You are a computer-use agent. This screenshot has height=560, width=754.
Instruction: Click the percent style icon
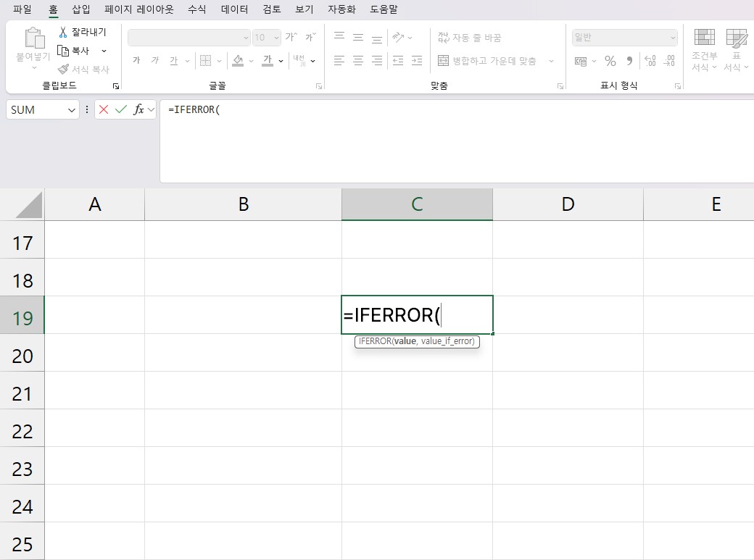coord(610,61)
